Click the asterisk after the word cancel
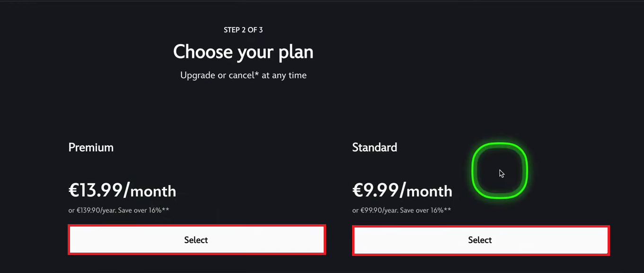 coord(257,74)
